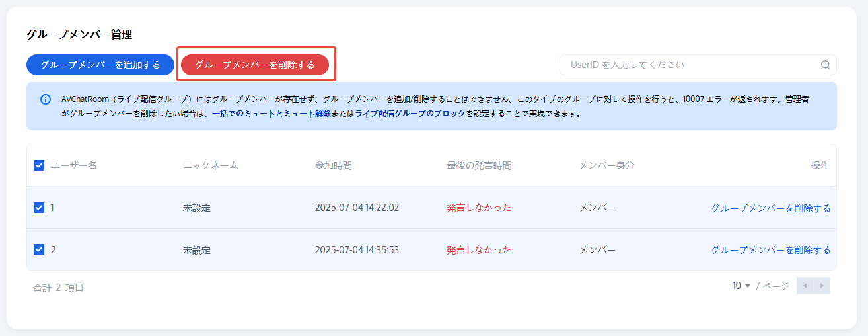Open ライブ配信グループのブロック link
The image size is (868, 336).
click(410, 114)
